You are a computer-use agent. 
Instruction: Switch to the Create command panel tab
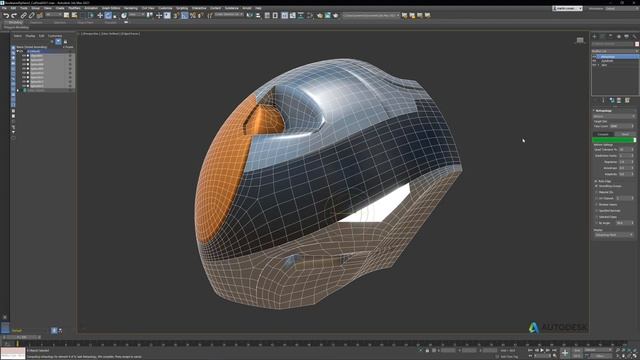pyautogui.click(x=594, y=36)
